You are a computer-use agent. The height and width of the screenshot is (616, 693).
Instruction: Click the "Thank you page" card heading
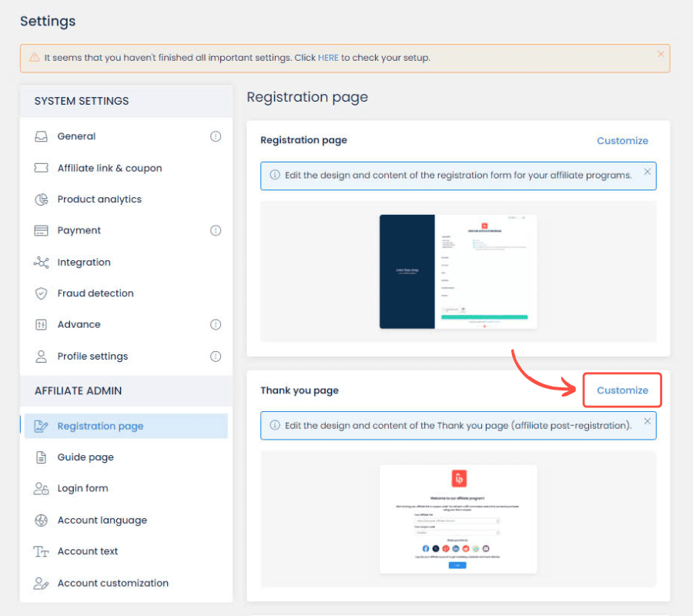[x=300, y=390]
